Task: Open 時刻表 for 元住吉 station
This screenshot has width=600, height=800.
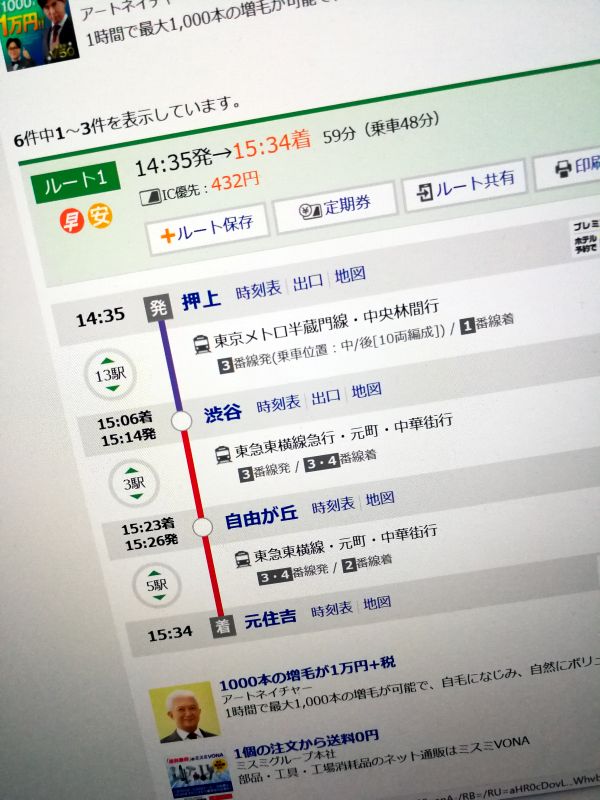Action: [332, 610]
